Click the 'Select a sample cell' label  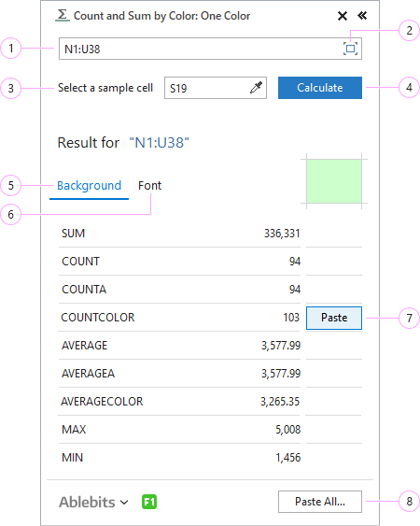(x=105, y=88)
